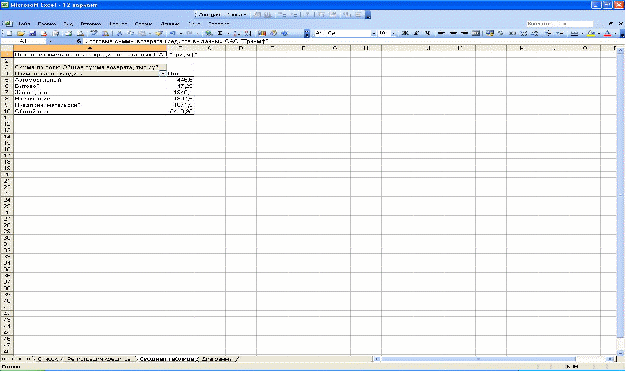Apply the Currency number format
The height and width of the screenshot is (372, 626).
490,34
